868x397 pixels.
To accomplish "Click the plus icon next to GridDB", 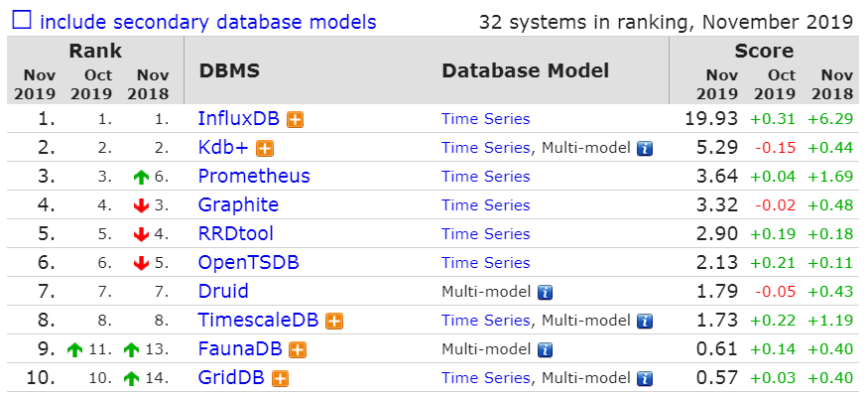I will pos(281,379).
